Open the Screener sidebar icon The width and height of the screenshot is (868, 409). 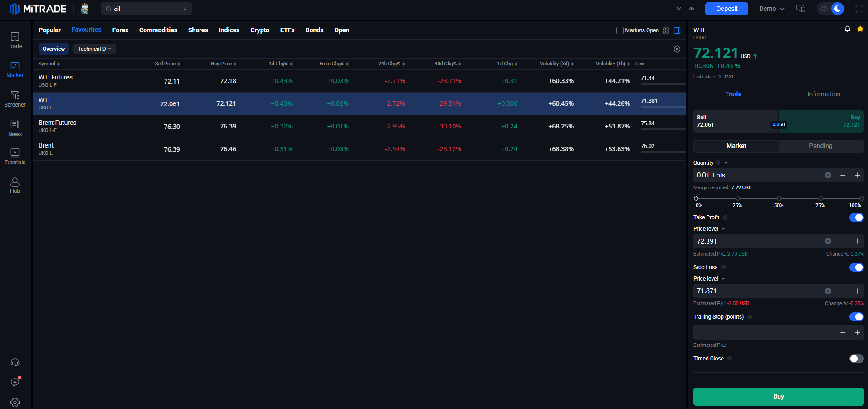pyautogui.click(x=15, y=99)
